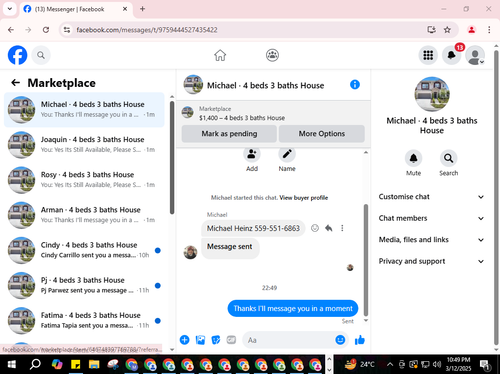Open File Explorer from taskbar
This screenshot has width=500, height=374.
point(94,364)
